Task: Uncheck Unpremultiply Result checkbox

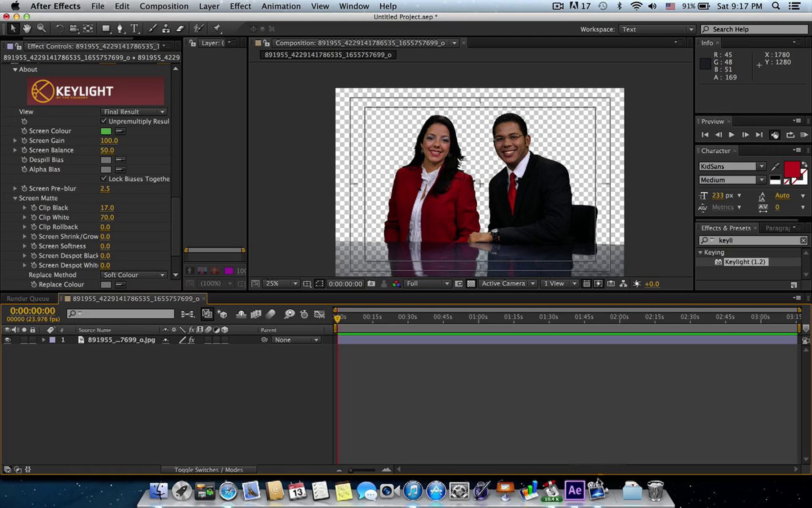Action: (x=104, y=121)
